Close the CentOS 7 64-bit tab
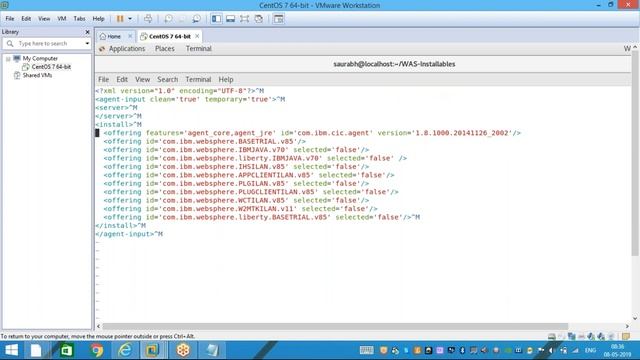640x360 pixels. [197, 36]
